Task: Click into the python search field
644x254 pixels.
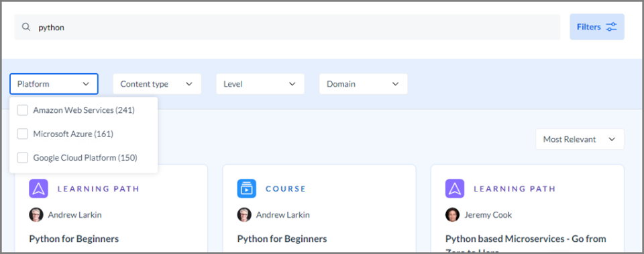Action: coord(287,27)
